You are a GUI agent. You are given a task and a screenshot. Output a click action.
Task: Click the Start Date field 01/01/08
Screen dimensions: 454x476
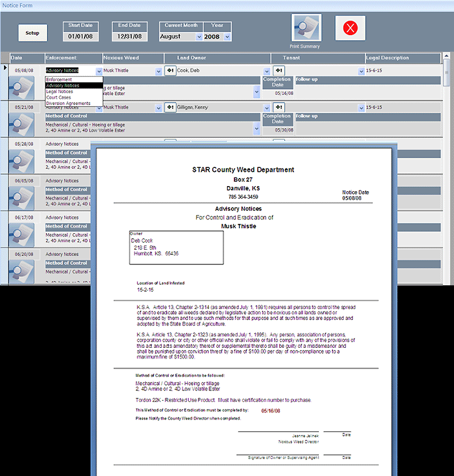click(81, 36)
